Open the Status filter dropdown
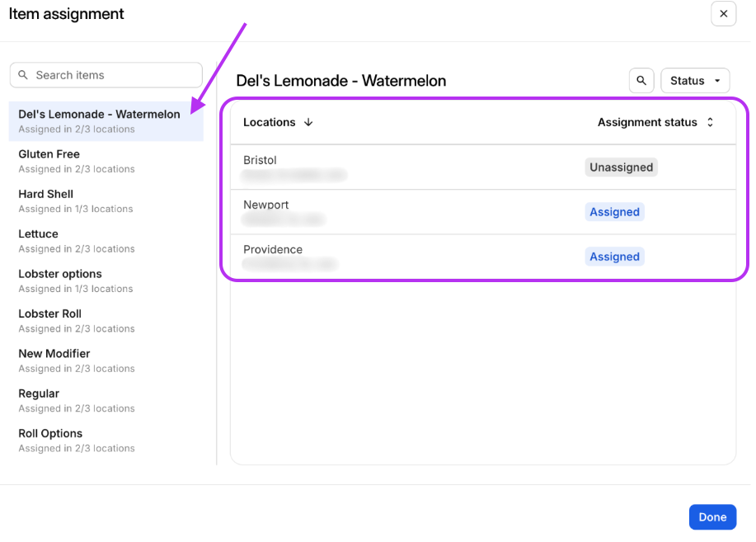This screenshot has width=756, height=542. point(695,81)
